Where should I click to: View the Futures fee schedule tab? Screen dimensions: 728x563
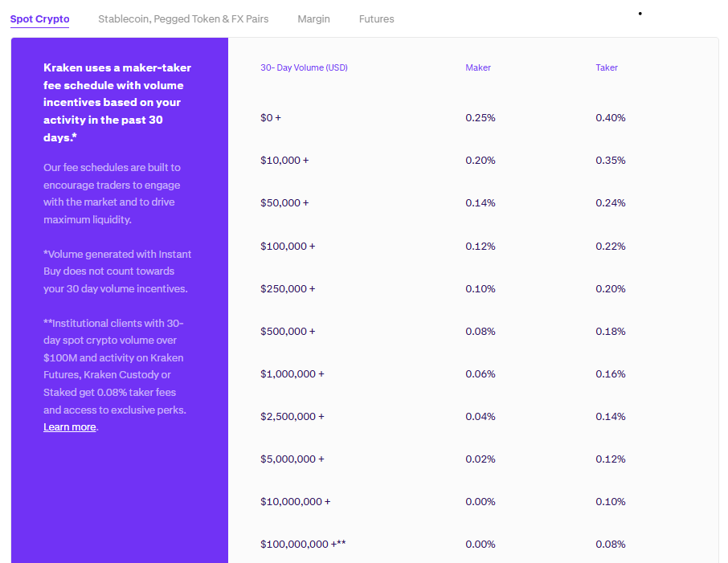[376, 18]
